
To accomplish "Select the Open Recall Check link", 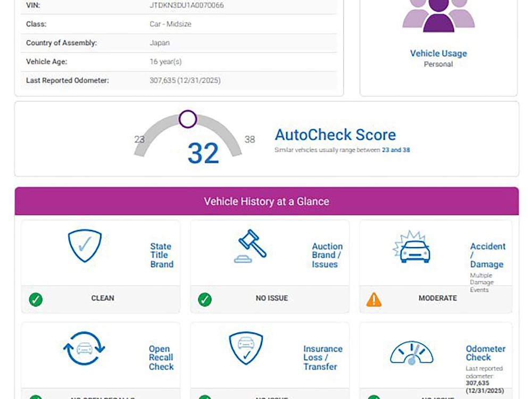I will 161,358.
